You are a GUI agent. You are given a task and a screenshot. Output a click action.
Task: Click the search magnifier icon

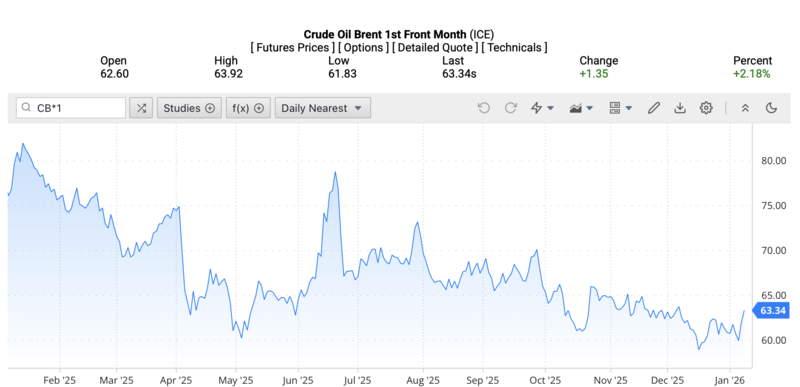27,108
